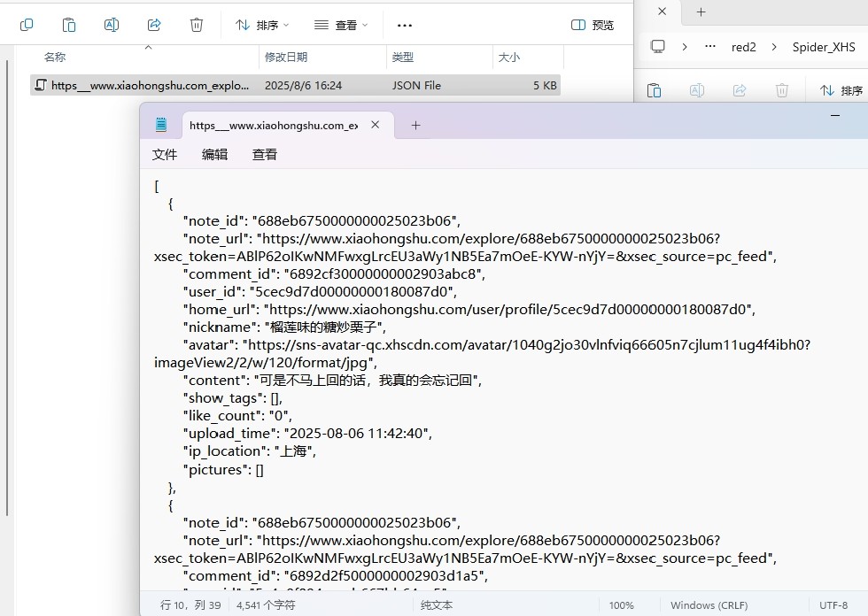
Task: Close the Notepad file tab
Action: [x=376, y=125]
